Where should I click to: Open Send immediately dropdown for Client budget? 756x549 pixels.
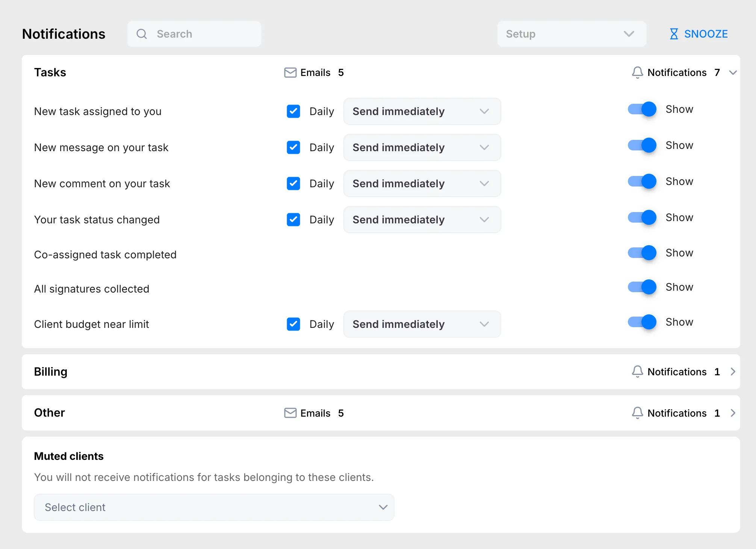point(422,324)
